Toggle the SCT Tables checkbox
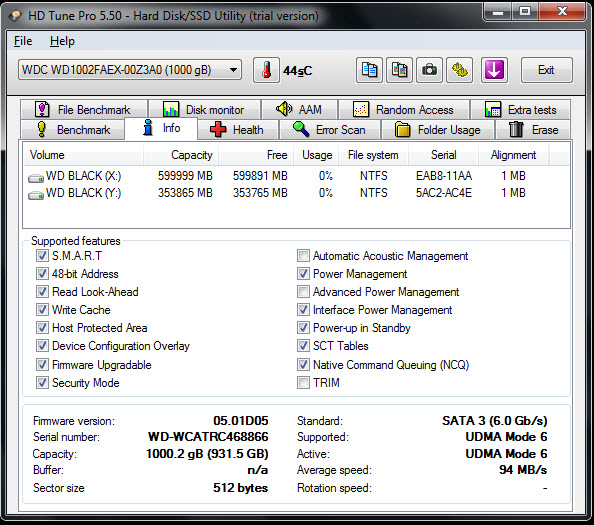 pos(303,345)
